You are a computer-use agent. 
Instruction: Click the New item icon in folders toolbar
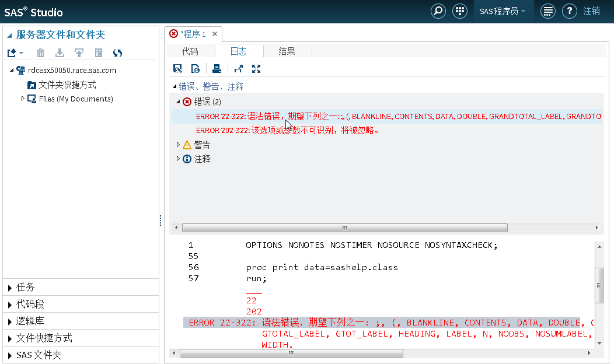pos(12,53)
